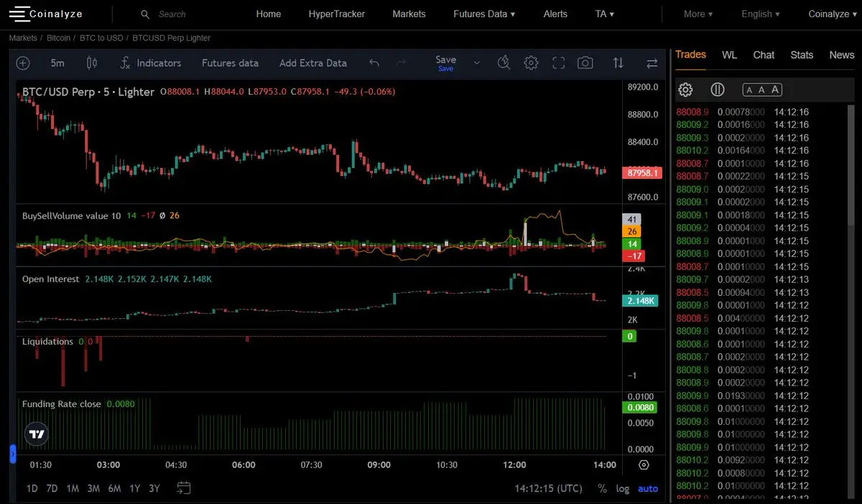Screen dimensions: 862x504
Task: Click the up-down arrows toolbar icon
Action: pos(618,63)
